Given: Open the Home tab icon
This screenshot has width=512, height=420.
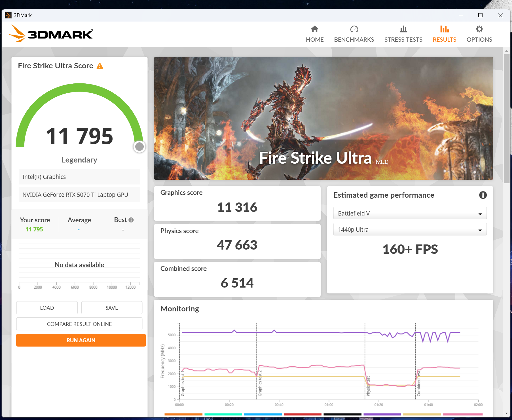Looking at the screenshot, I should point(315,29).
